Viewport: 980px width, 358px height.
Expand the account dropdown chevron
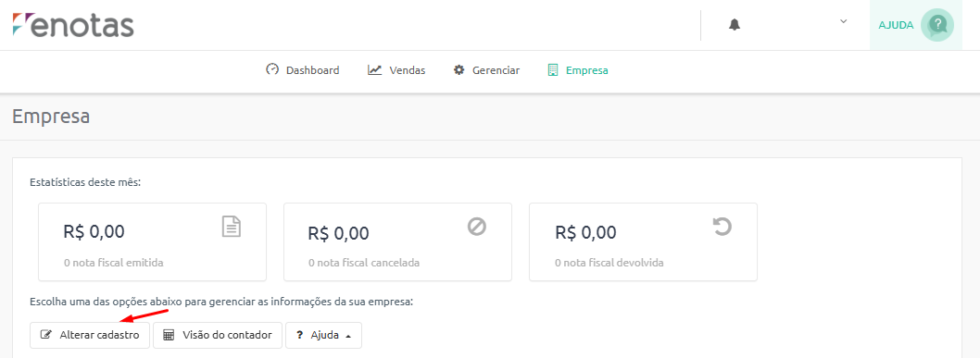(x=843, y=21)
